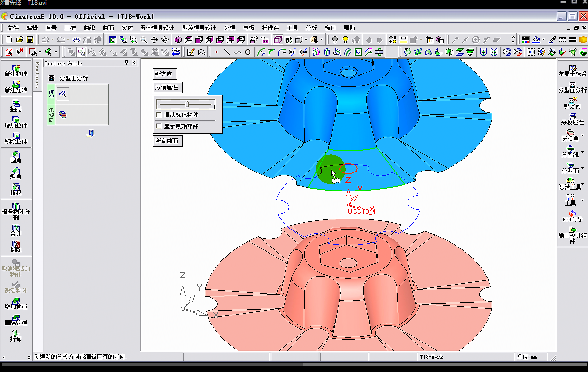Click the T18-Work status bar field

(x=466, y=357)
